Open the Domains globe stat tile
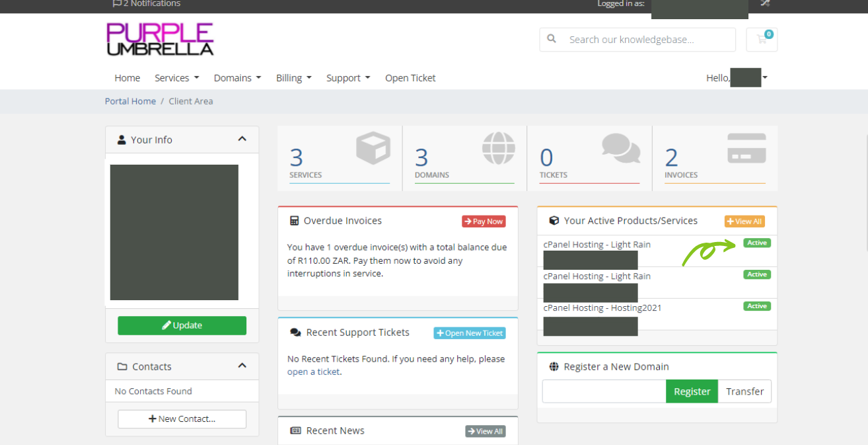Screen dimensions: 868x445 click(498, 148)
